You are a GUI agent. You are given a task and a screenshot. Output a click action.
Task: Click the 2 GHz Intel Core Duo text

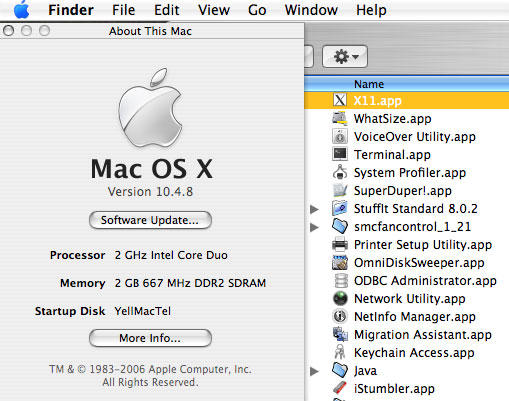(x=171, y=255)
